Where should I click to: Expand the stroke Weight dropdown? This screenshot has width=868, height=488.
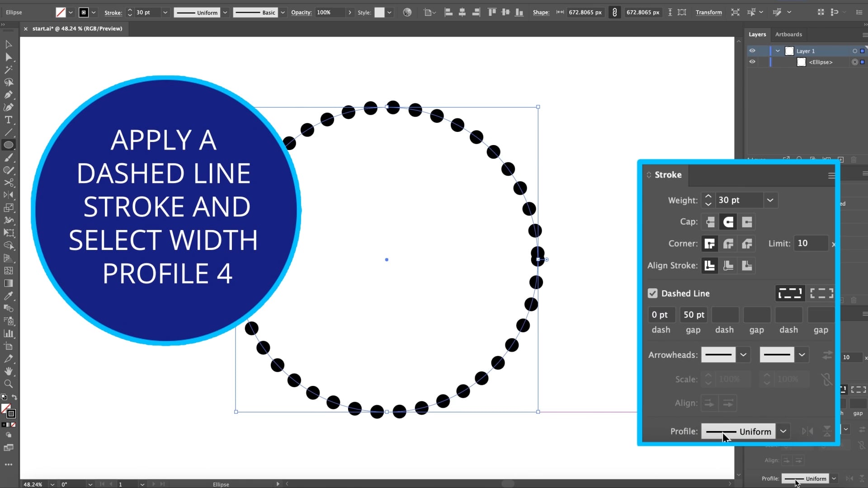(x=770, y=200)
